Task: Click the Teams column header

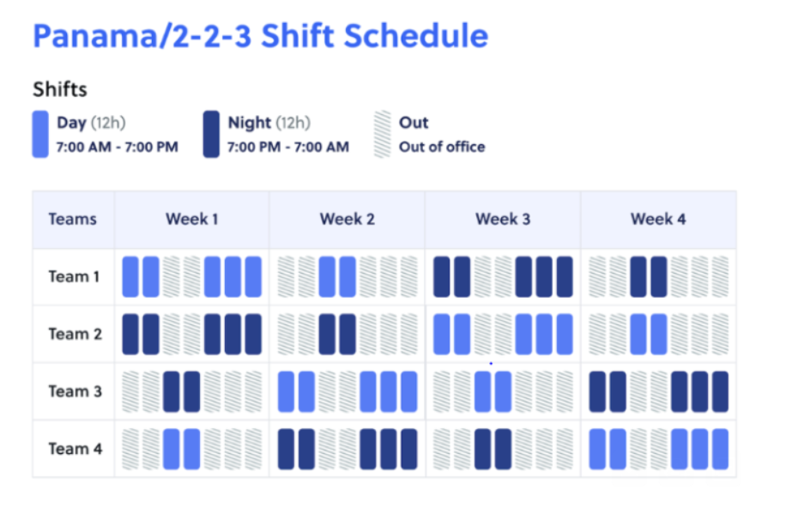Action: tap(73, 220)
